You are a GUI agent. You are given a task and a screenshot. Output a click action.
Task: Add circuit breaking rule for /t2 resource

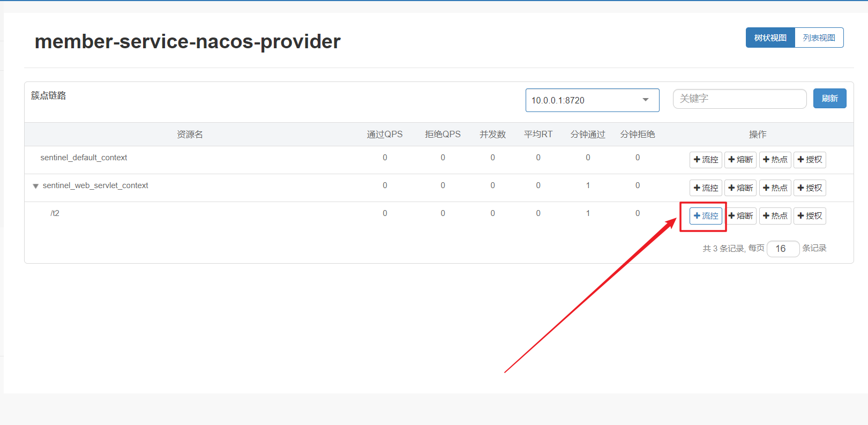tap(740, 216)
